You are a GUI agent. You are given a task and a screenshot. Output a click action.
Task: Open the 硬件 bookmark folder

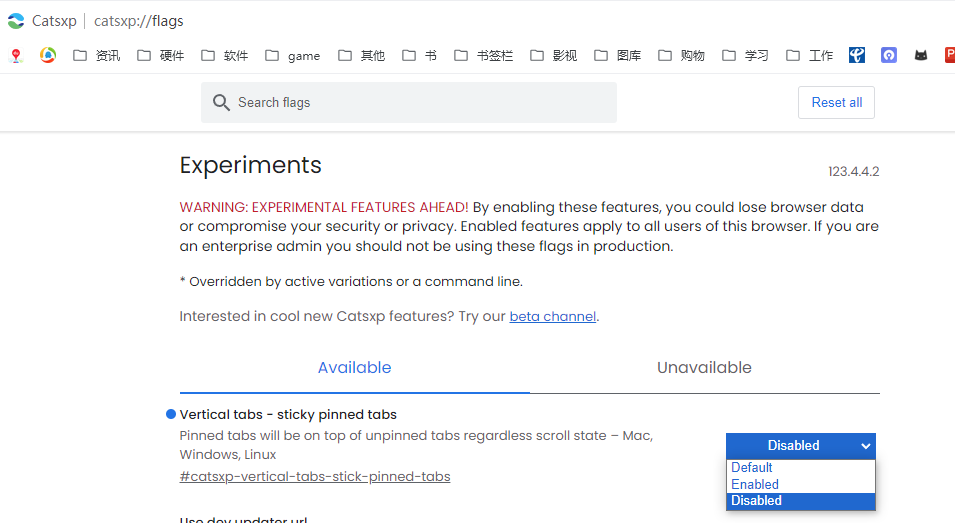(160, 56)
